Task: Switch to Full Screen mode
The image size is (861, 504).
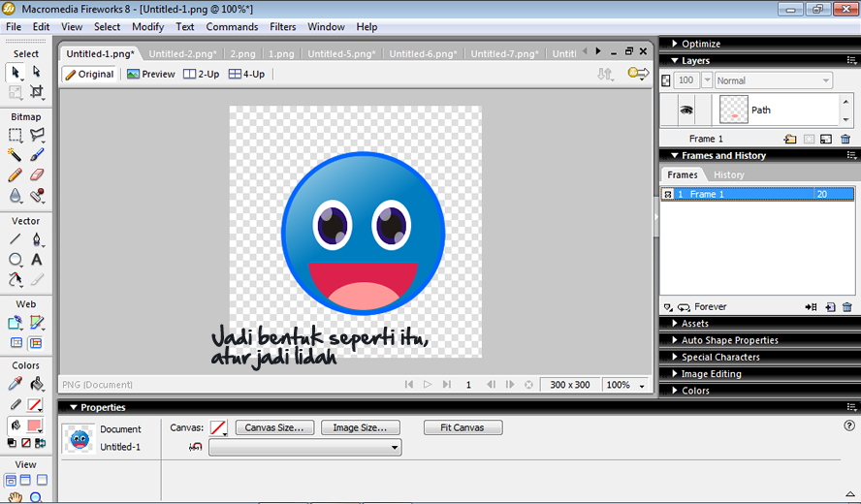Action: pyautogui.click(x=42, y=481)
